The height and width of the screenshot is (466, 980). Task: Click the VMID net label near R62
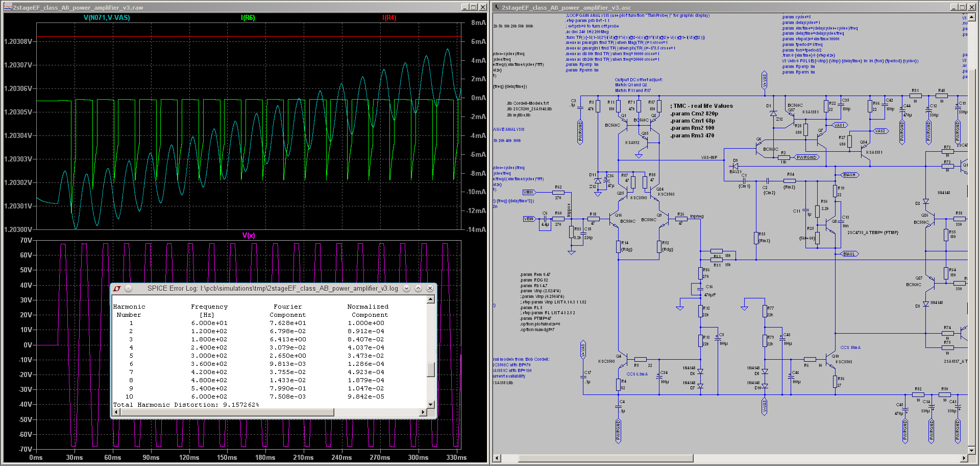coord(529,192)
